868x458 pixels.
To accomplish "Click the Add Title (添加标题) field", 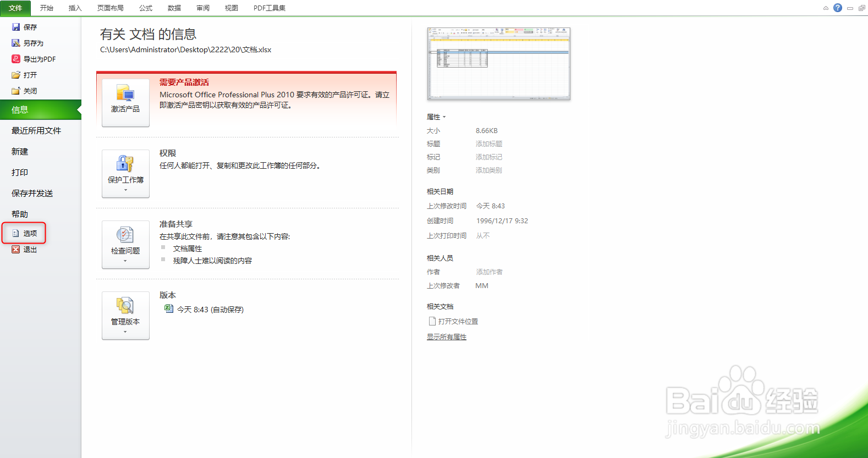I will pyautogui.click(x=489, y=144).
